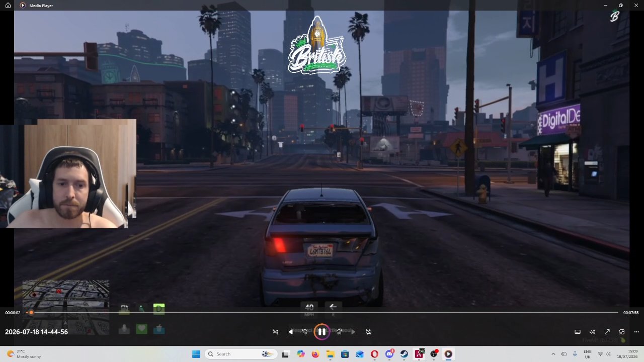
Task: Click the microphone tray icon
Action: pyautogui.click(x=575, y=354)
